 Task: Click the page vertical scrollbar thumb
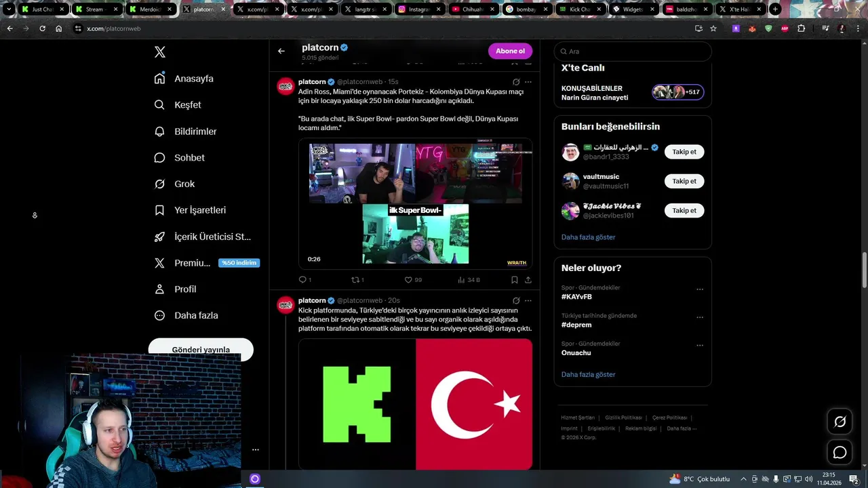click(x=864, y=270)
